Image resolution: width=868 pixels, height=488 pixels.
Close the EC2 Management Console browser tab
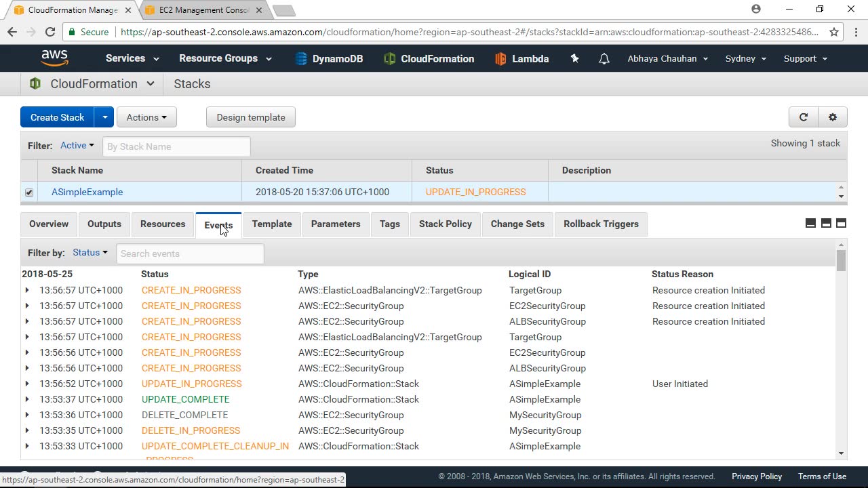point(260,10)
